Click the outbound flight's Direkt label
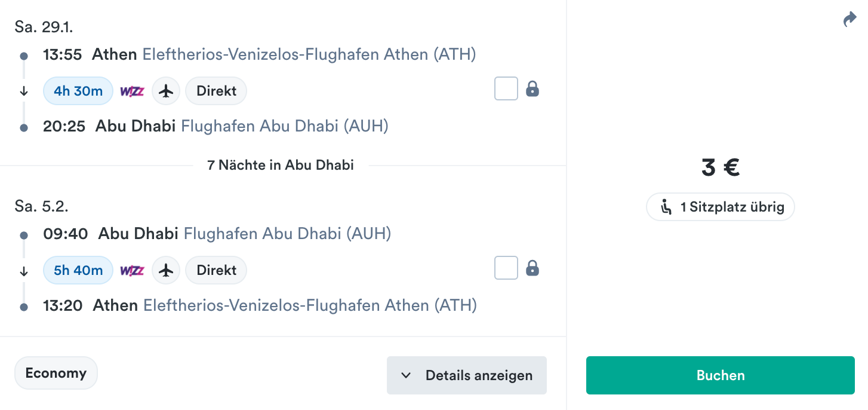The width and height of the screenshot is (868, 410). pyautogui.click(x=216, y=91)
